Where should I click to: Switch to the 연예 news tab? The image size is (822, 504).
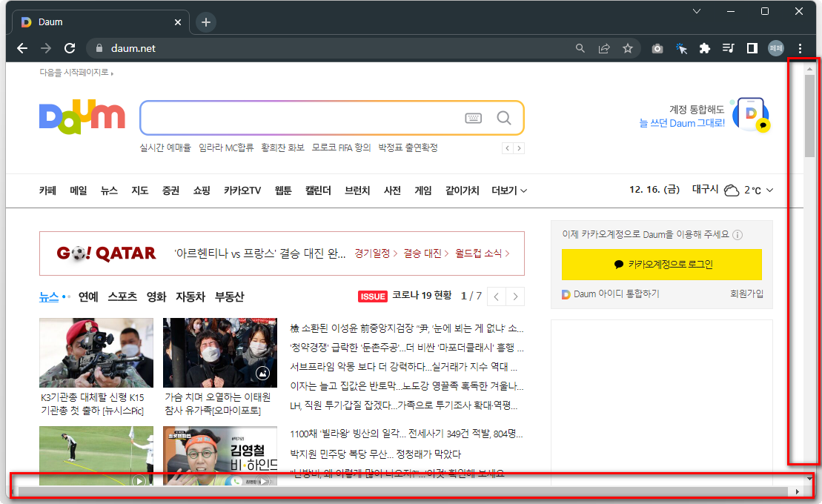(89, 296)
